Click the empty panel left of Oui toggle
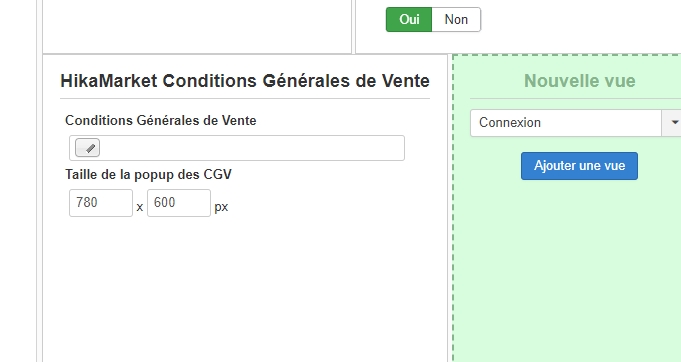This screenshot has height=362, width=681. point(197,26)
